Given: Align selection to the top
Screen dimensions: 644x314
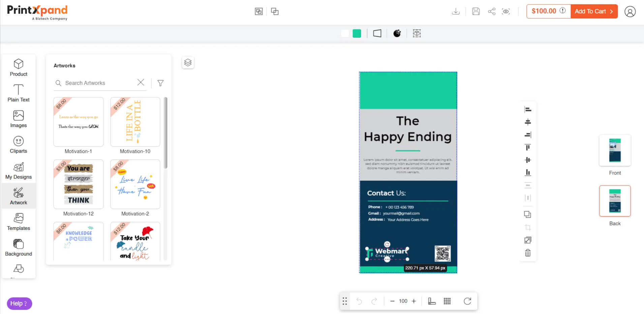Looking at the screenshot, I should (x=528, y=147).
